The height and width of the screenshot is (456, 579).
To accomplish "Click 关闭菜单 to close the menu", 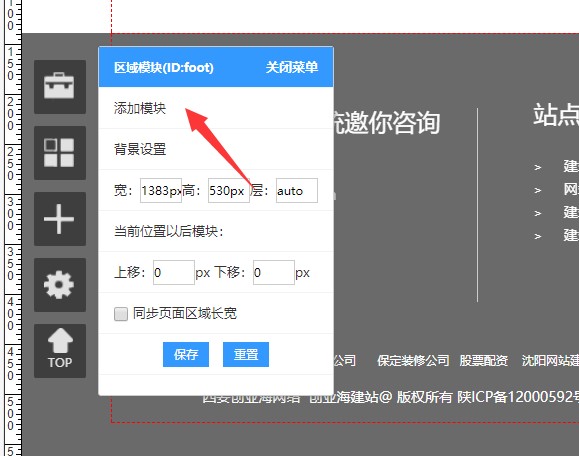I will point(292,67).
